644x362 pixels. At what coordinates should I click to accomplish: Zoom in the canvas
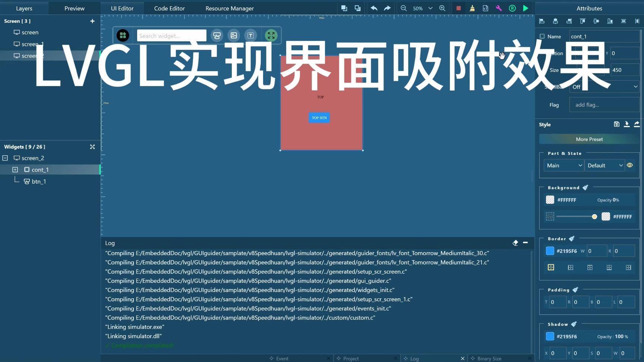[442, 8]
